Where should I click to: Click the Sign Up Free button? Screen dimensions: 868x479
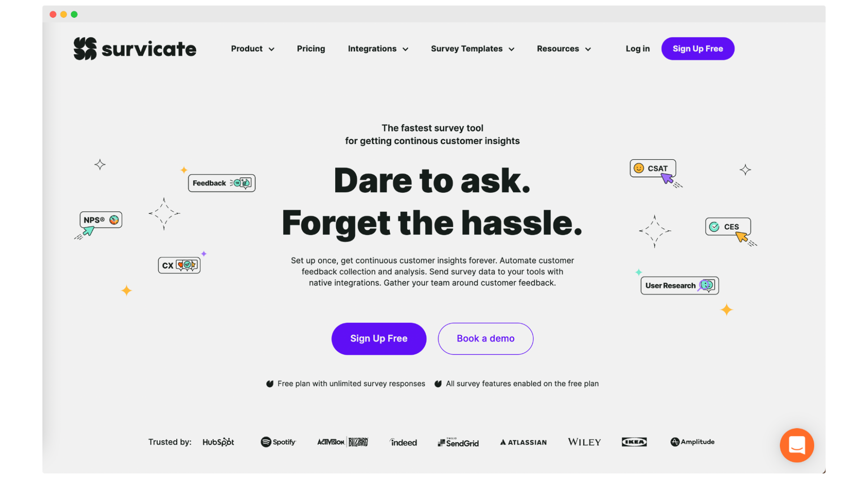pos(378,338)
